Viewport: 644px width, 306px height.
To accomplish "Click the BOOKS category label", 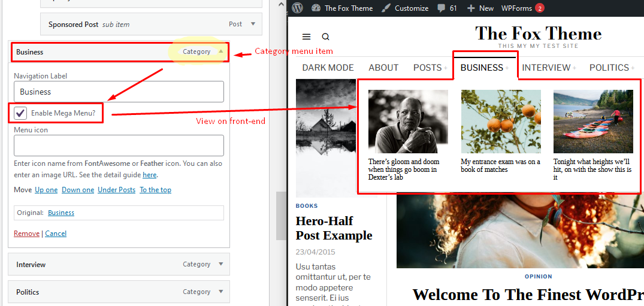I will (307, 206).
